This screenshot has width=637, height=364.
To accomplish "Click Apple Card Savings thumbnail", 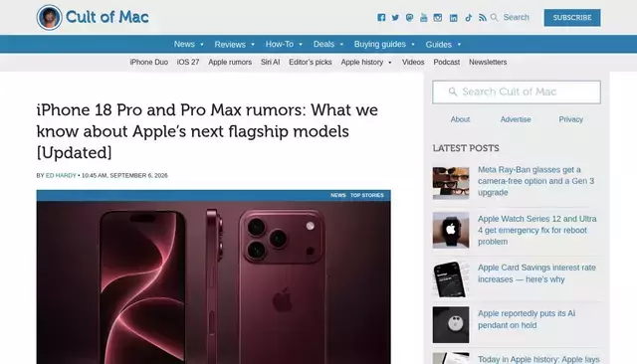I will pos(451,279).
